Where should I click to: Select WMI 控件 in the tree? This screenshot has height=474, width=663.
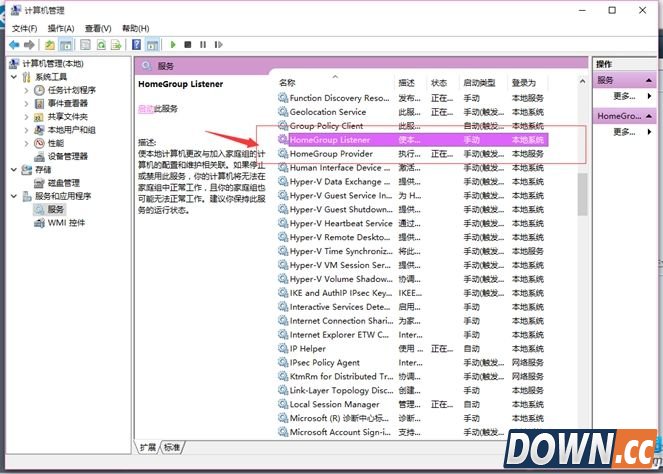(x=60, y=223)
